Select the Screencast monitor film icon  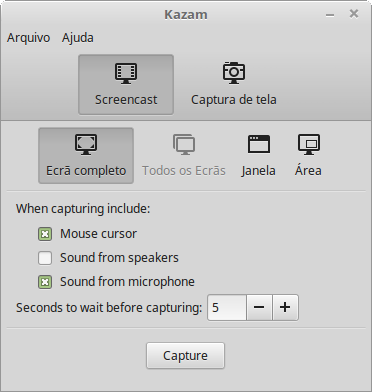pos(126,73)
